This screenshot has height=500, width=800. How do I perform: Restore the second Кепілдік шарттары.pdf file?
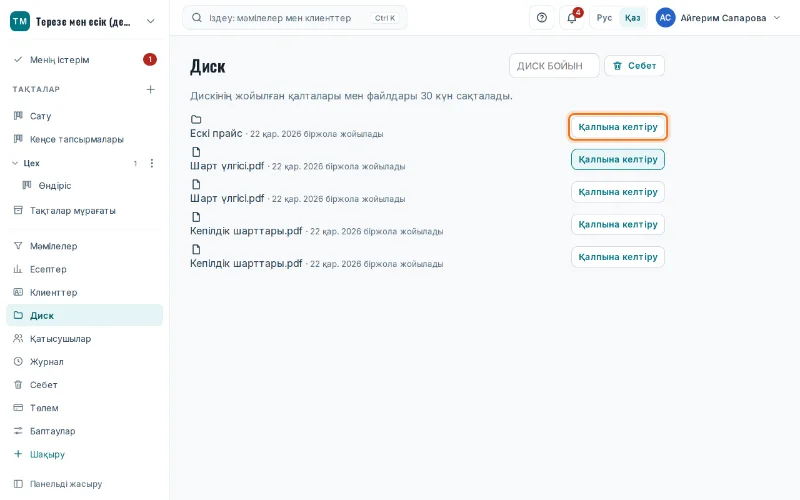[618, 257]
